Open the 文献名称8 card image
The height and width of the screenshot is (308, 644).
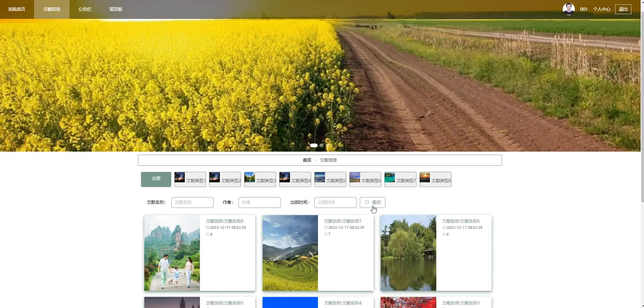click(x=172, y=253)
